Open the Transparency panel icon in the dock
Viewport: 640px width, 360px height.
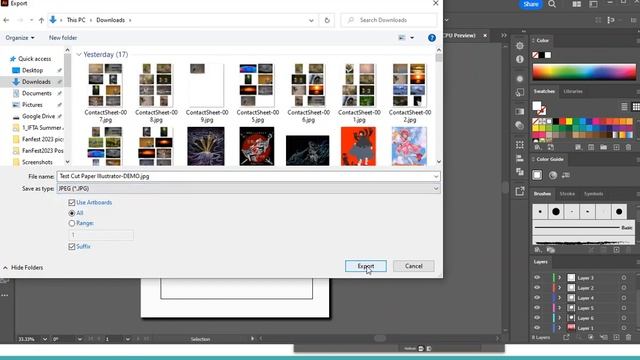(520, 125)
